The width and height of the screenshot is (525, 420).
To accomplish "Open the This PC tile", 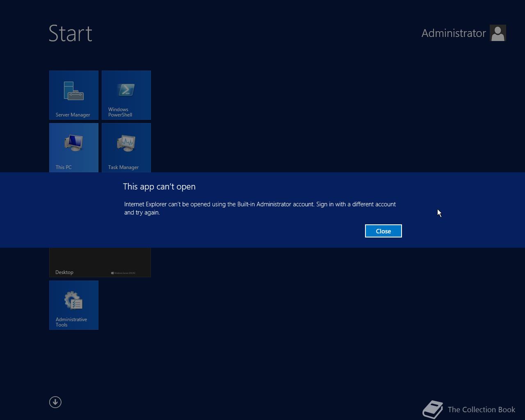I will click(x=74, y=148).
